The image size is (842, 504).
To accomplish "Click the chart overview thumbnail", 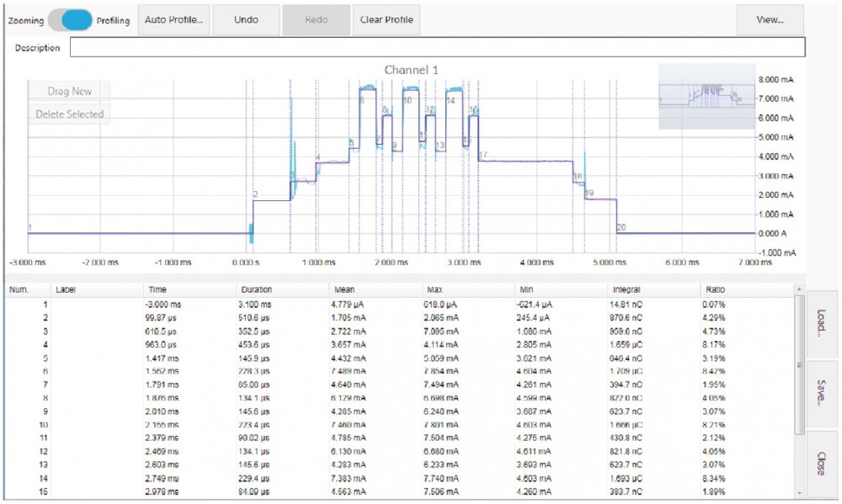I will pyautogui.click(x=706, y=96).
